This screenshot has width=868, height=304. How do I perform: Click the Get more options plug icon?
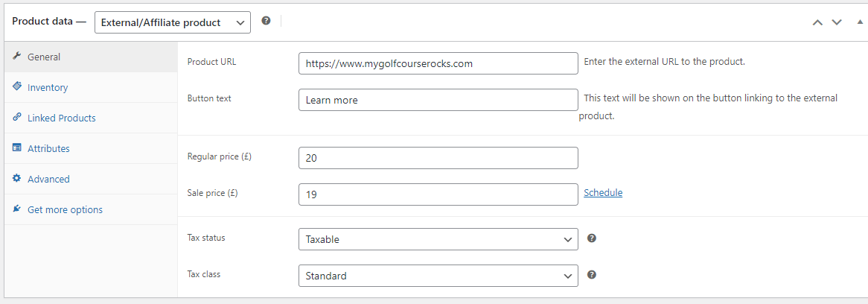tap(16, 209)
